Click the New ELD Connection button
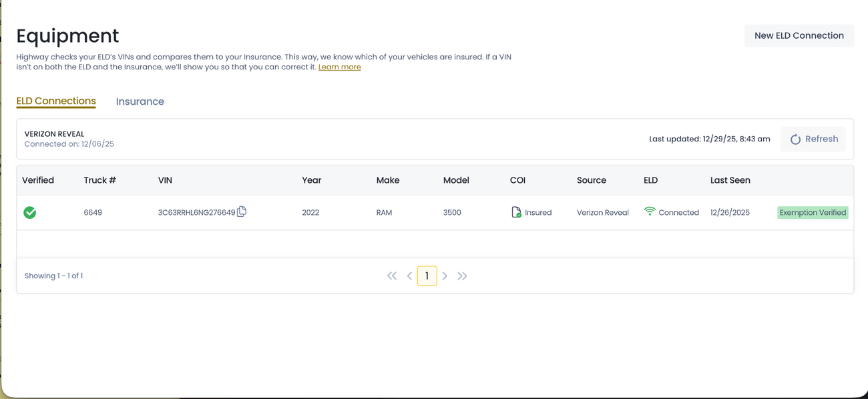Screen dimensions: 868x399 [x=799, y=35]
